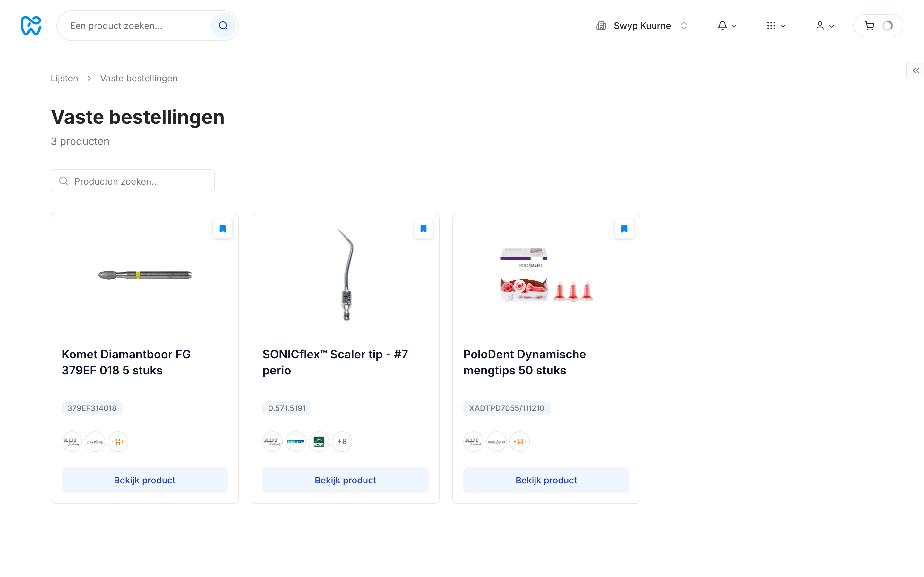924x577 pixels.
Task: Open the Swyp Kuurne location selector
Action: pyautogui.click(x=642, y=26)
